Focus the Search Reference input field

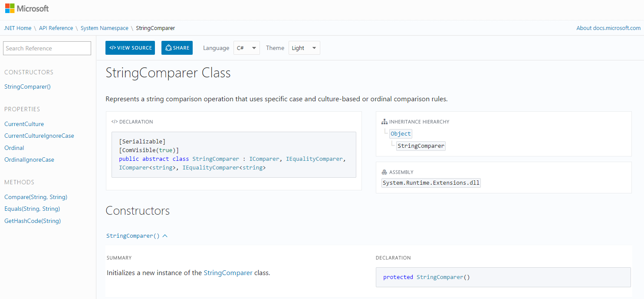[47, 48]
